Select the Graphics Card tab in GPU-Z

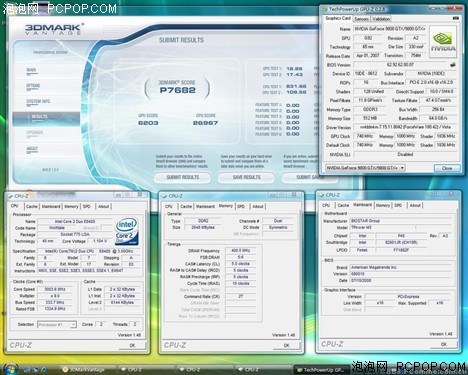click(x=338, y=18)
